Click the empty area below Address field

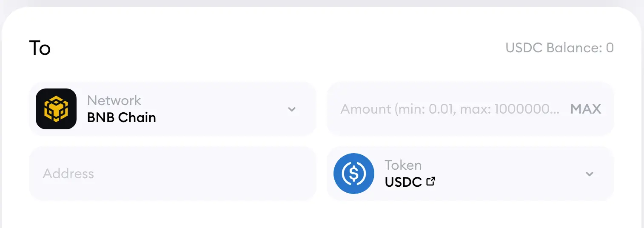(172, 215)
